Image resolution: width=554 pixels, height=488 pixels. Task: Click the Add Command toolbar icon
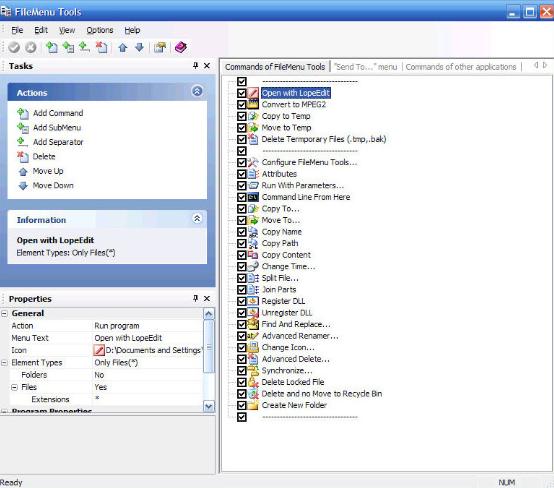[x=52, y=47]
